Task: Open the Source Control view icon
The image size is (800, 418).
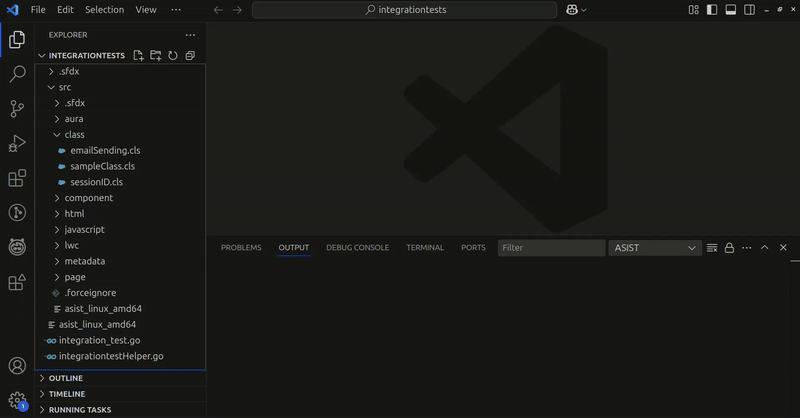Action: click(17, 109)
